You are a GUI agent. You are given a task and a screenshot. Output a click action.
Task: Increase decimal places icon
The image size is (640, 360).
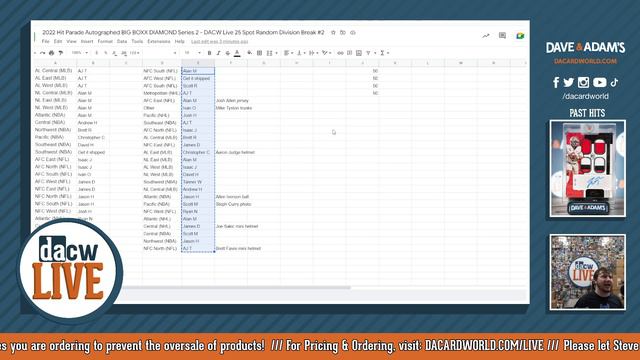coord(124,53)
